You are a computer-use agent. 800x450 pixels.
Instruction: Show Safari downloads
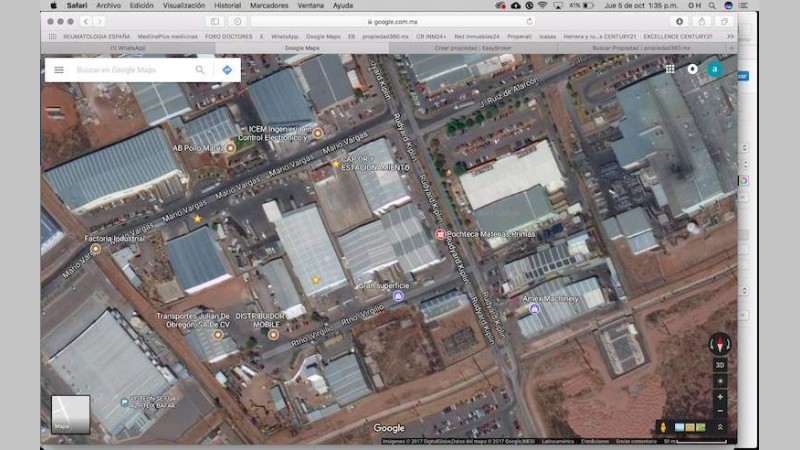(679, 21)
